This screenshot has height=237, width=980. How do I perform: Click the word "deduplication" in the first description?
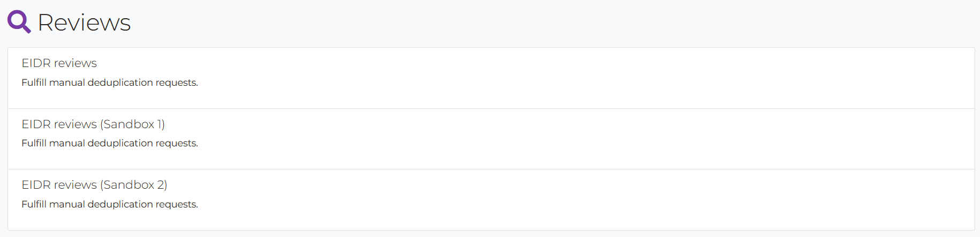(x=120, y=83)
